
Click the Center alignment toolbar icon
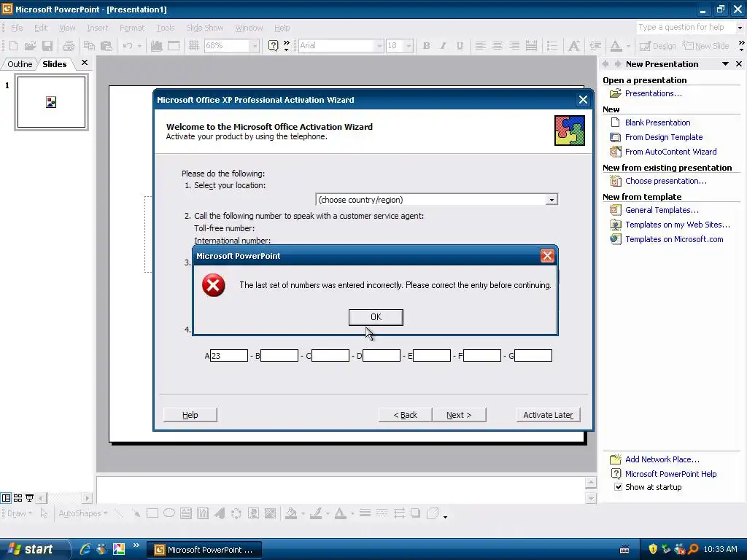pos(497,46)
